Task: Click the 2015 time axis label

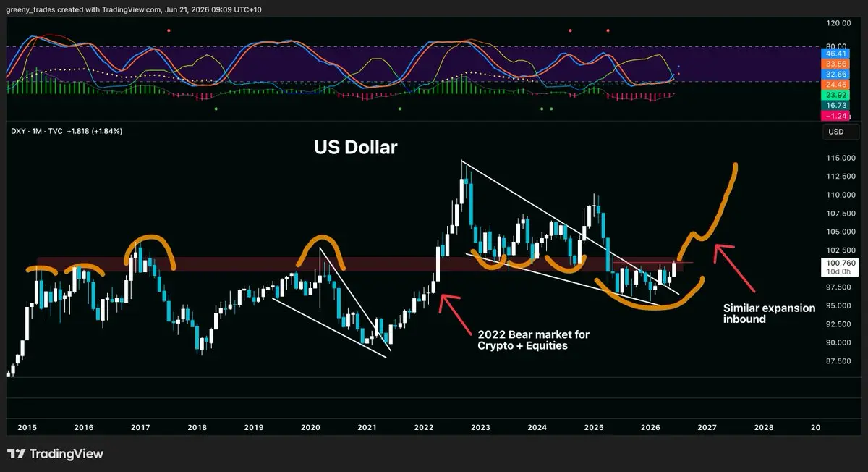Action: tap(27, 427)
